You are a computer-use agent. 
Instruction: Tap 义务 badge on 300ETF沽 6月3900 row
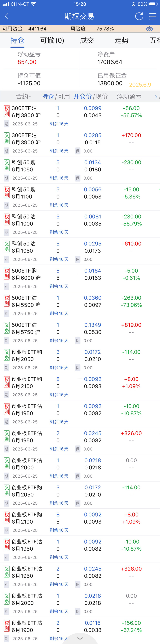pyautogui.click(x=7, y=138)
